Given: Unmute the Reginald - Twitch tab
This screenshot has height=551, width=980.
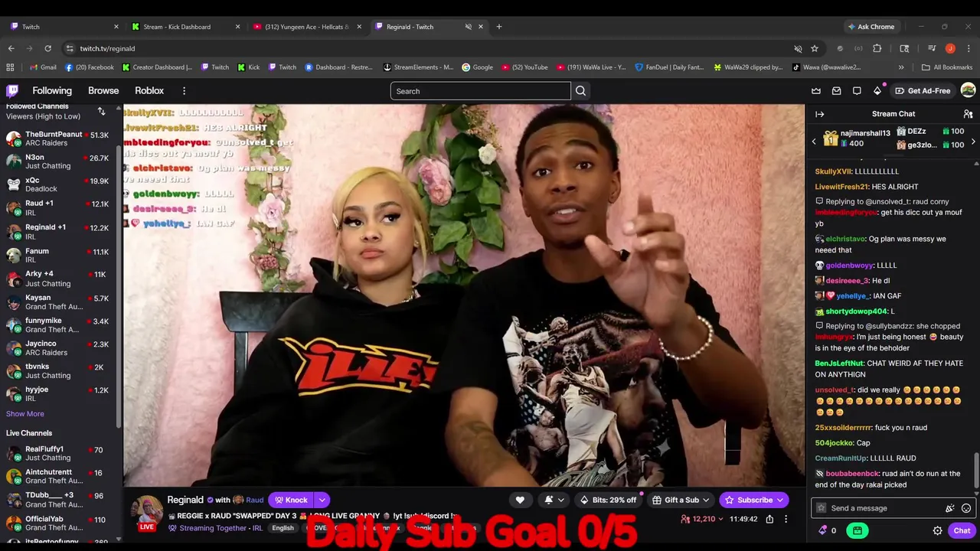Looking at the screenshot, I should point(468,27).
